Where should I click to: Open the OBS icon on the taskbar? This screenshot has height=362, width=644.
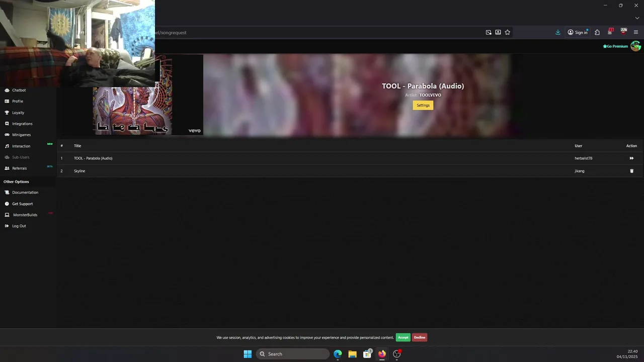397,354
